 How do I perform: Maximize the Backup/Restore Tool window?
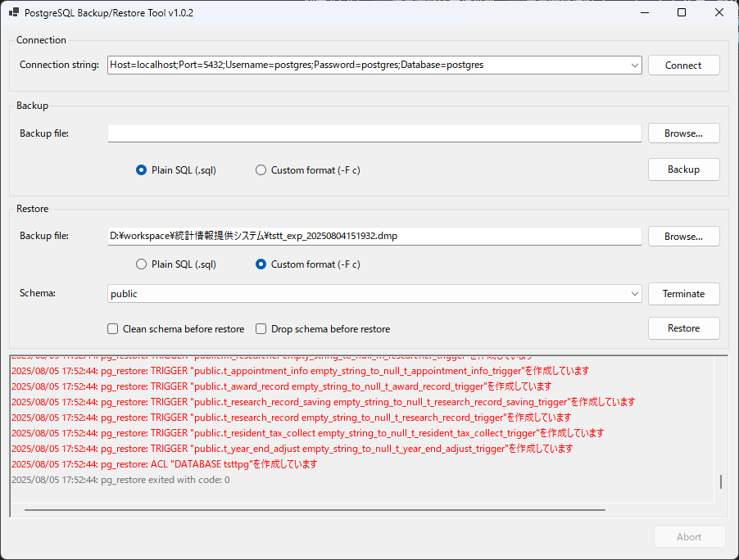click(682, 13)
